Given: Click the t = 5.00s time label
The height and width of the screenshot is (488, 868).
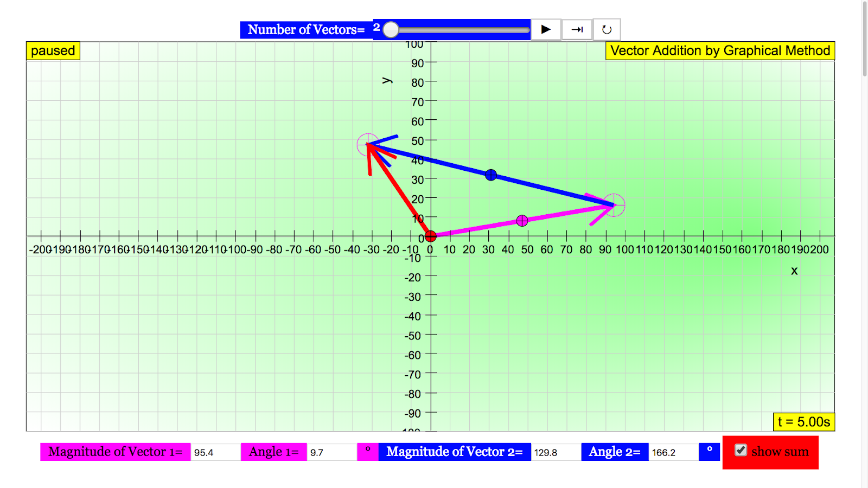Looking at the screenshot, I should (804, 422).
